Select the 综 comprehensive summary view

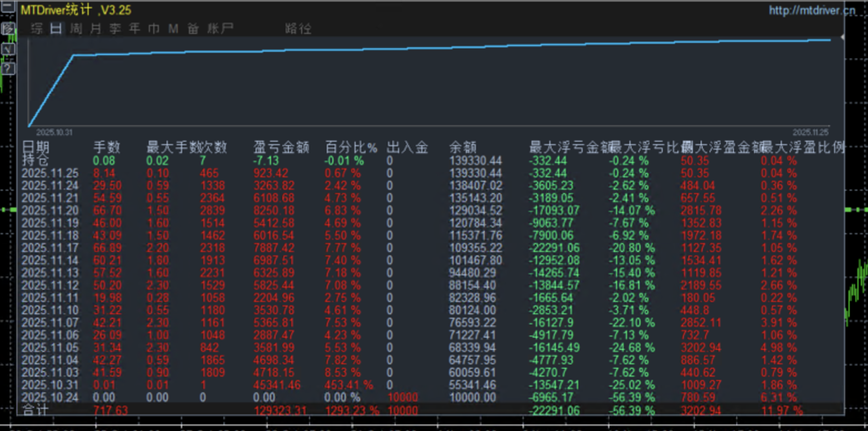(37, 28)
